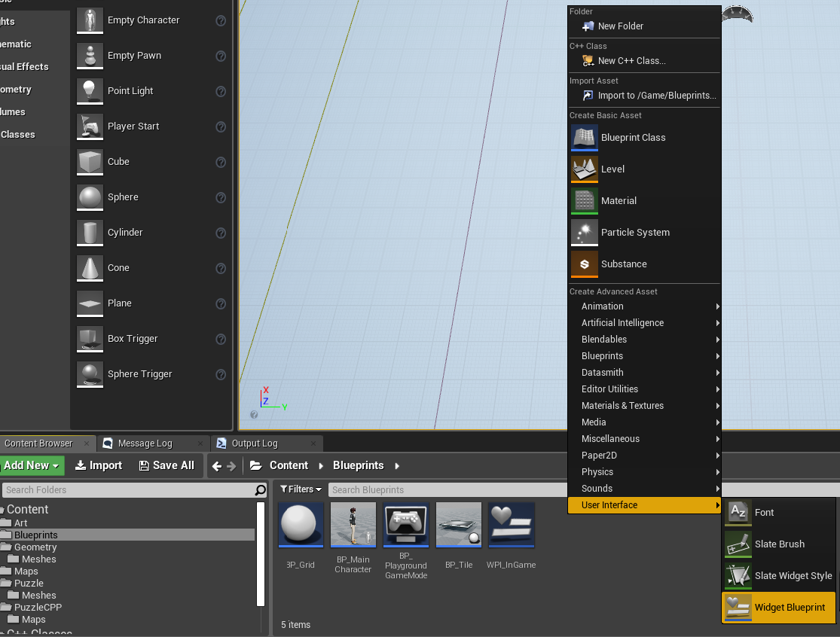The width and height of the screenshot is (840, 637).
Task: Choose the Empty Pawn icon
Action: point(90,55)
